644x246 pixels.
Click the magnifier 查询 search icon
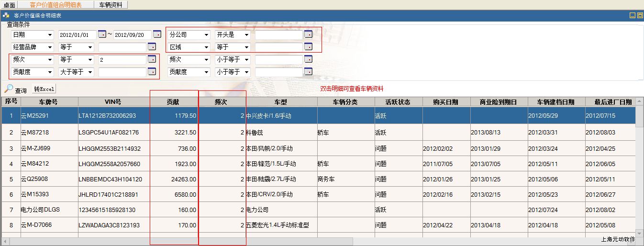pyautogui.click(x=9, y=89)
